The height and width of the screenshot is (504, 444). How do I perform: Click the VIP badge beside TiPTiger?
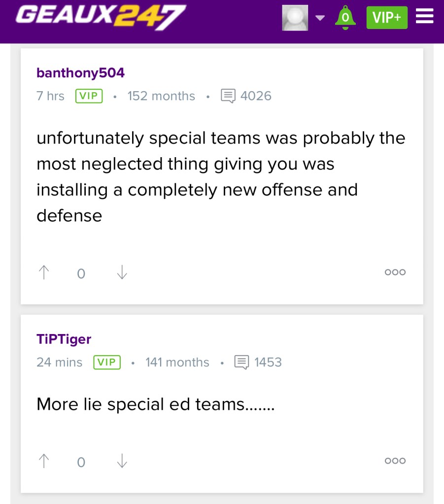[107, 362]
